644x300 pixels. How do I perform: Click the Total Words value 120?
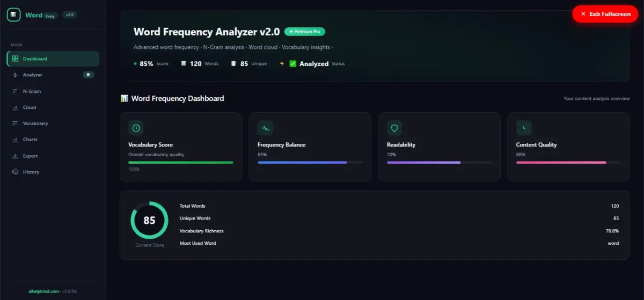click(614, 206)
